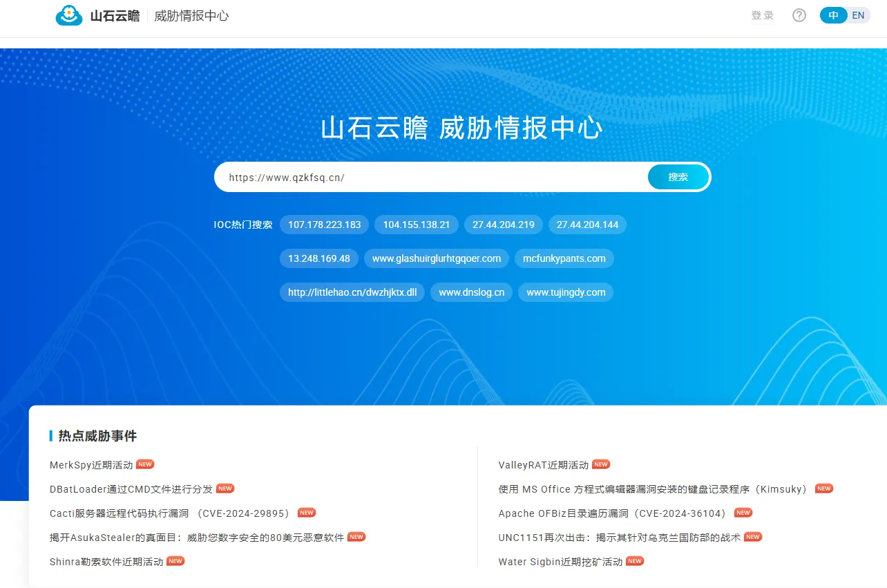Open the help question mark icon
The image size is (887, 588).
799,15
